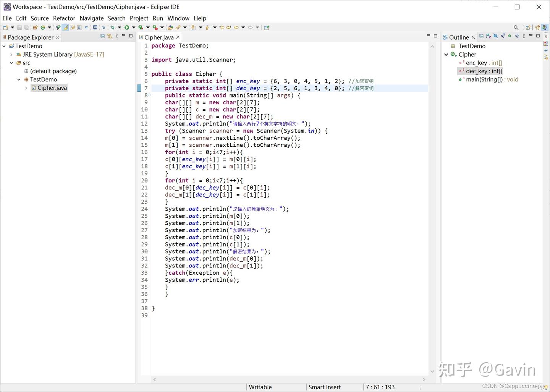Select main(String[]) in the Outline view
The image size is (550, 392).
coord(489,79)
